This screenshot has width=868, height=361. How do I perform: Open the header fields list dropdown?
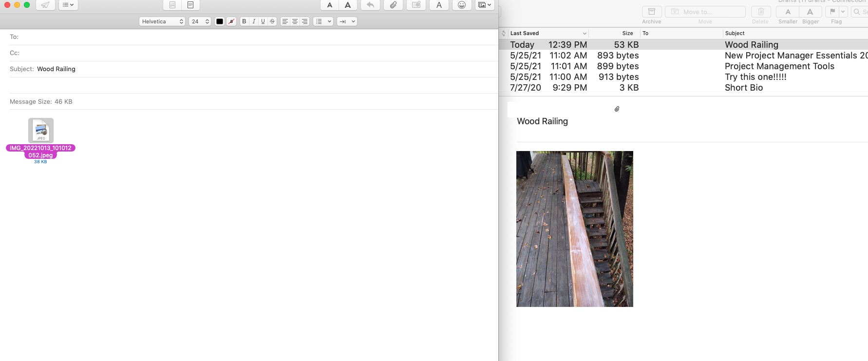point(68,5)
